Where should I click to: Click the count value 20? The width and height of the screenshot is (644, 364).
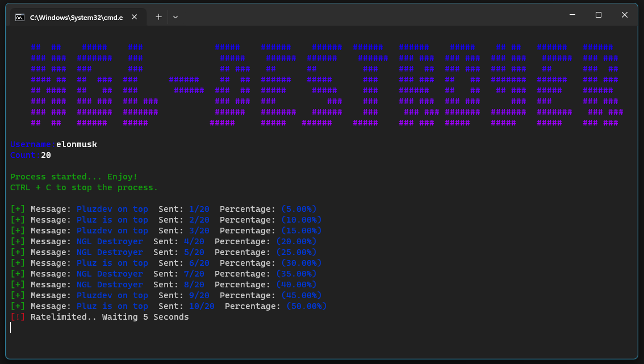pyautogui.click(x=46, y=155)
